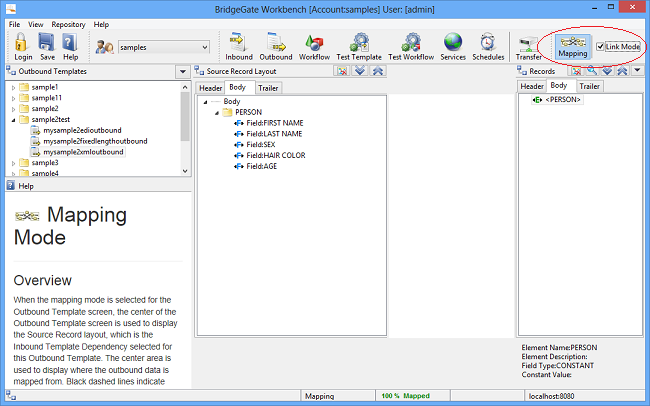This screenshot has height=406, width=650.
Task: Click the Field:FIRST NAME field icon
Action: (239, 123)
